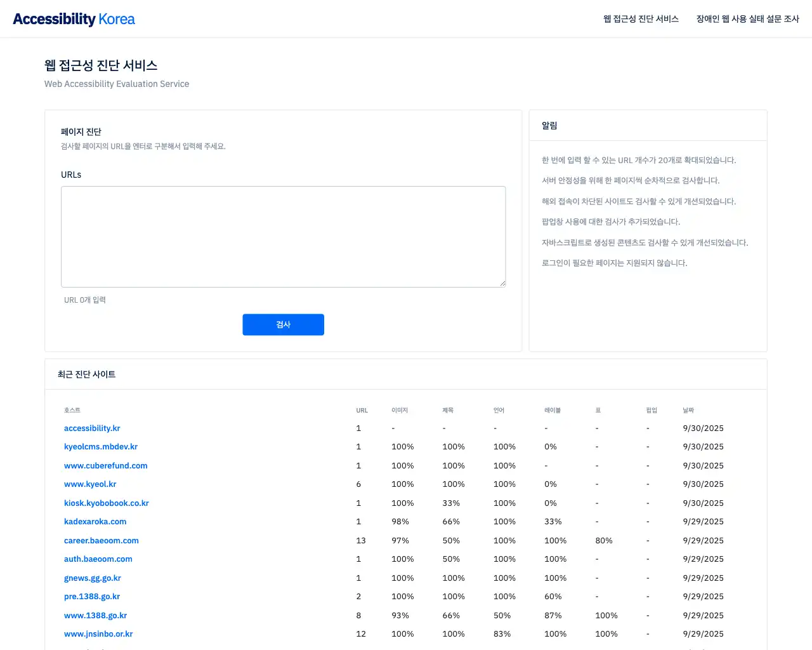Open the kiosk.kyobobook.co.kr result link
This screenshot has width=812, height=650.
click(107, 503)
